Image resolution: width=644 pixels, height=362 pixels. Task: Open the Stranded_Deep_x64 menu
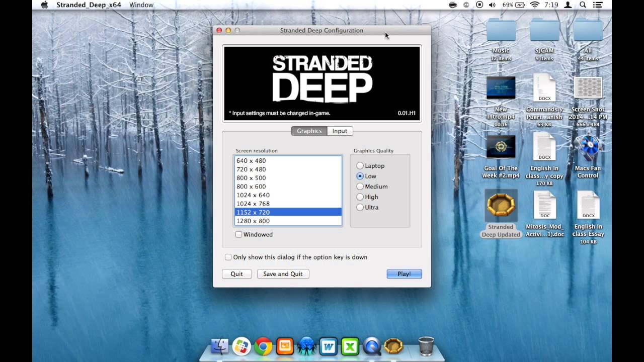pyautogui.click(x=89, y=5)
